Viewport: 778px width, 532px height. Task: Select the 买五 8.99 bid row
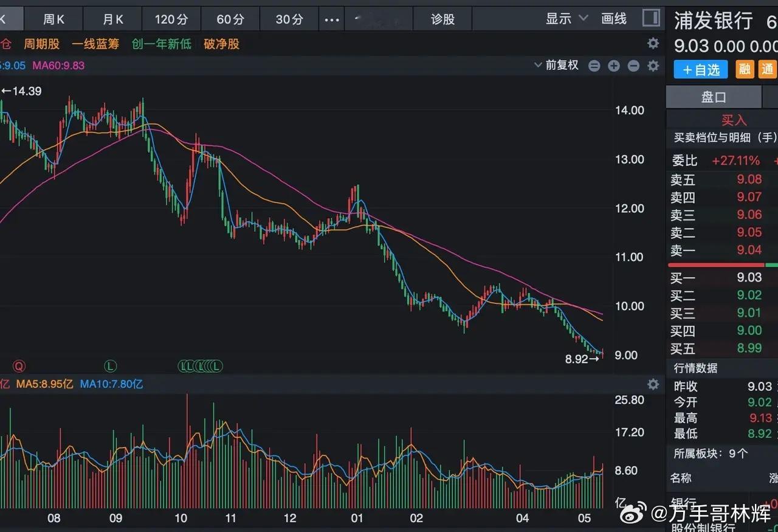pos(722,348)
